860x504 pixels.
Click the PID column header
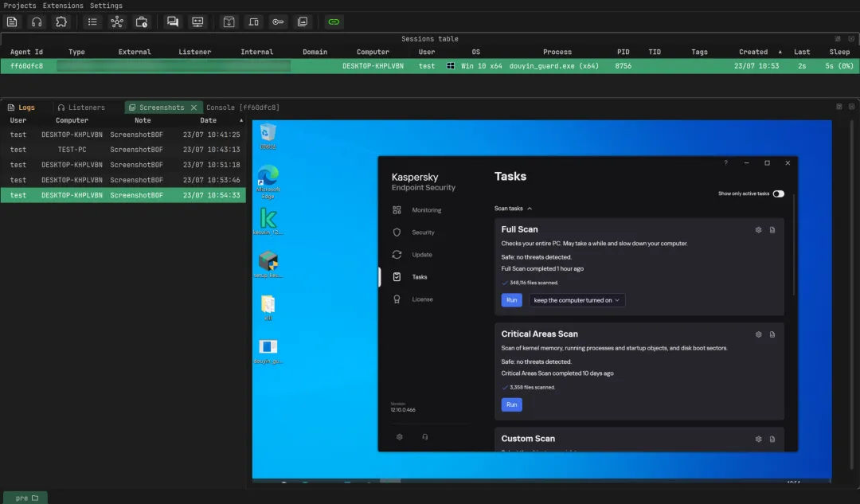(623, 52)
